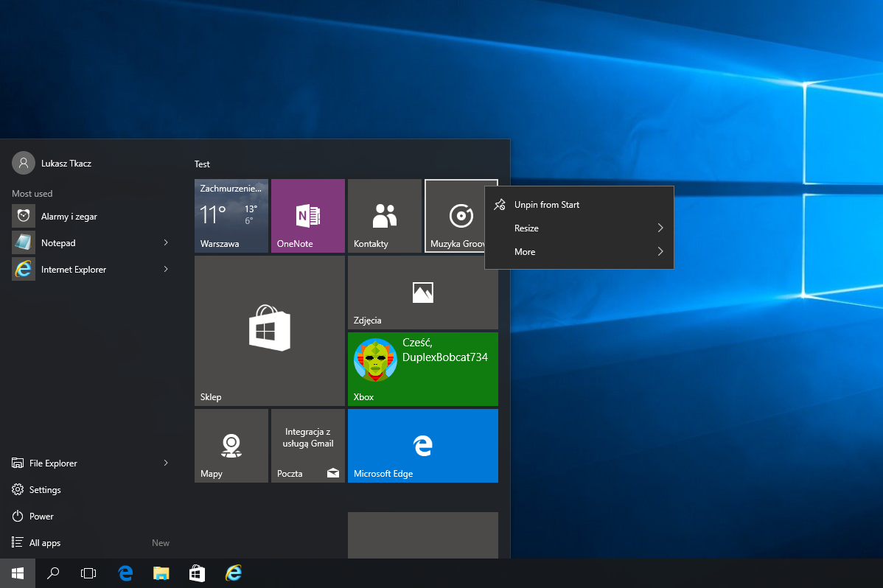The height and width of the screenshot is (588, 883).
Task: Expand the Resize submenu
Action: [579, 228]
